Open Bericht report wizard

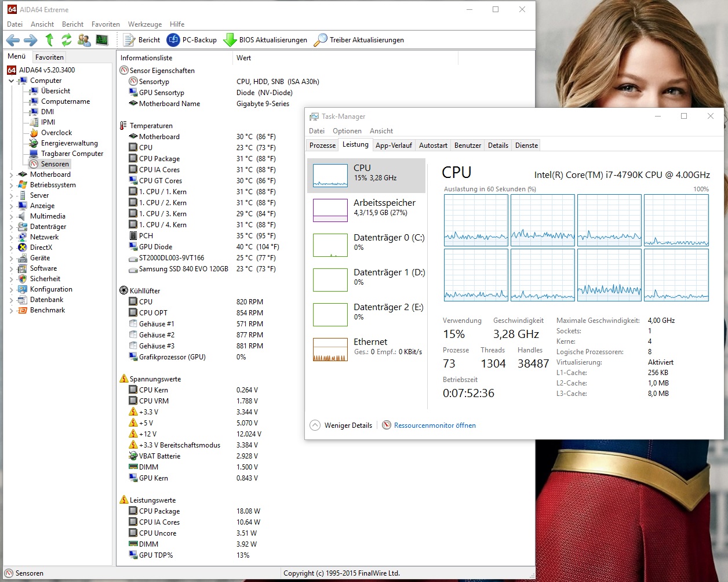tap(142, 40)
